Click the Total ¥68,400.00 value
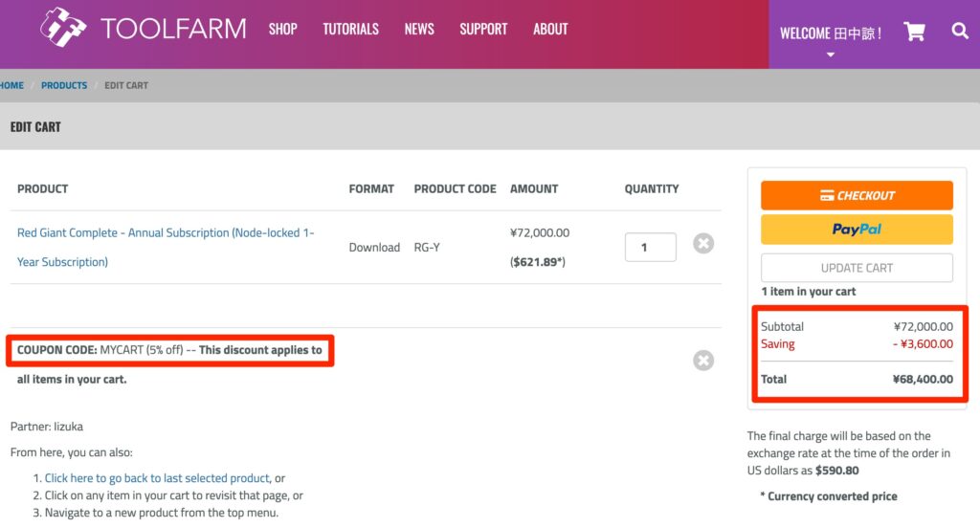Viewport: 980px width, 527px height. (923, 379)
